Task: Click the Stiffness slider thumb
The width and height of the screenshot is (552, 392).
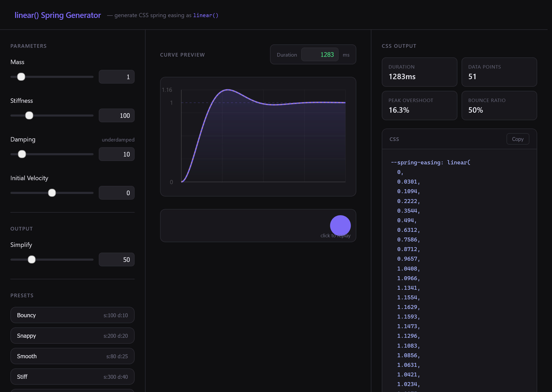Action: click(x=29, y=116)
